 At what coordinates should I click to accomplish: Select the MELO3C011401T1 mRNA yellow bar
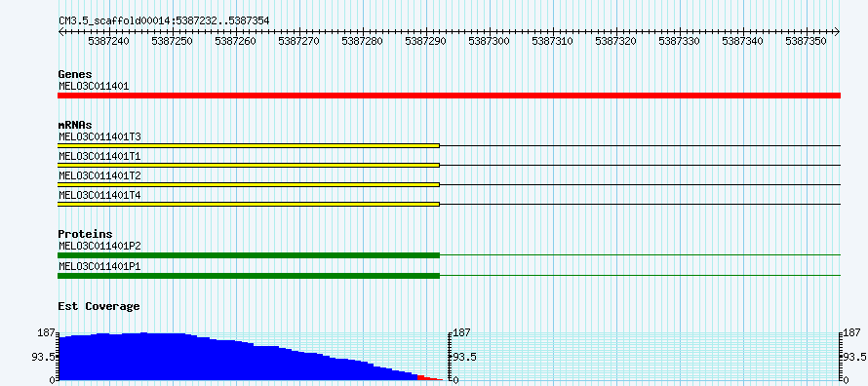click(249, 166)
